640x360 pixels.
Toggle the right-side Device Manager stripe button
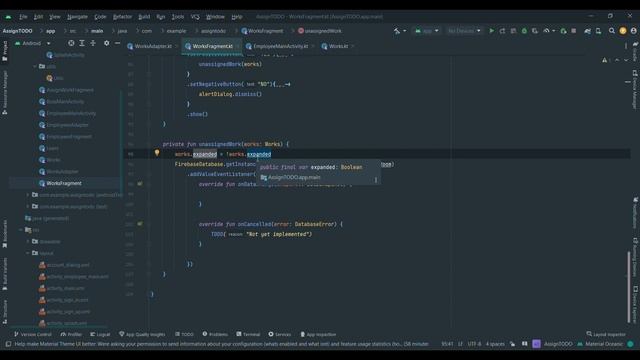[635, 90]
